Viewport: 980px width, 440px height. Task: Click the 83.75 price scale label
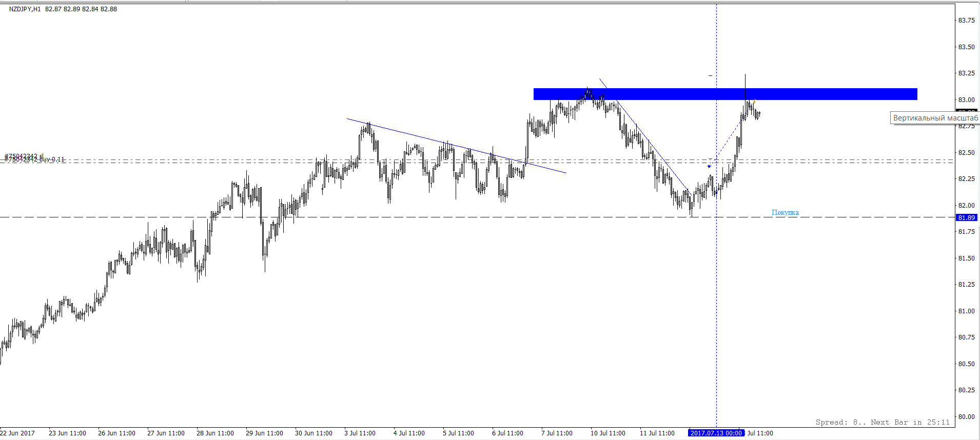point(966,21)
